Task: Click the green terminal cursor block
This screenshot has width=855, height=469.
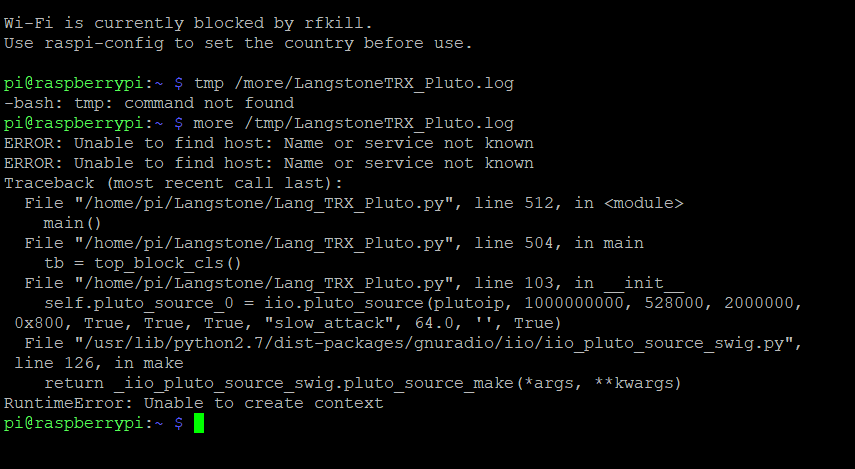Action: click(199, 423)
